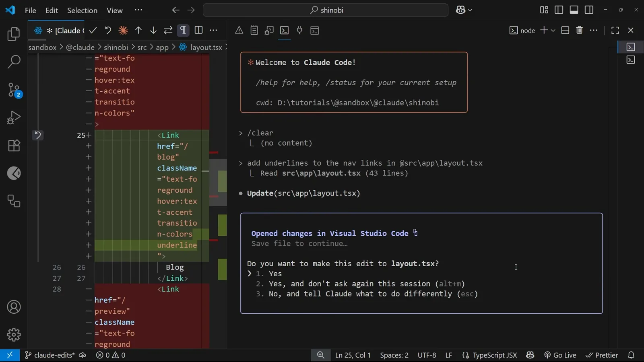This screenshot has width=644, height=362.
Task: Click the shinobi command center search box
Action: tap(326, 10)
